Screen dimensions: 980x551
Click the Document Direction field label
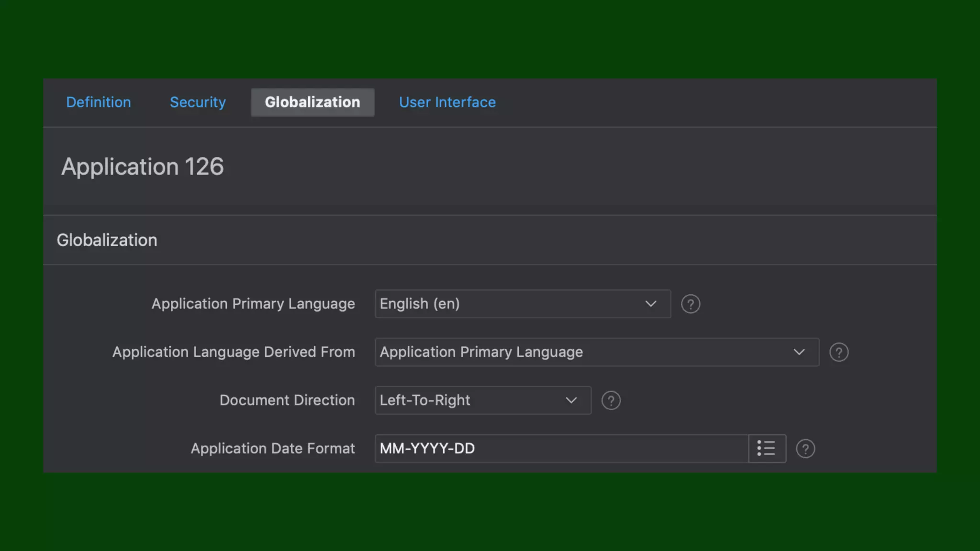coord(287,400)
